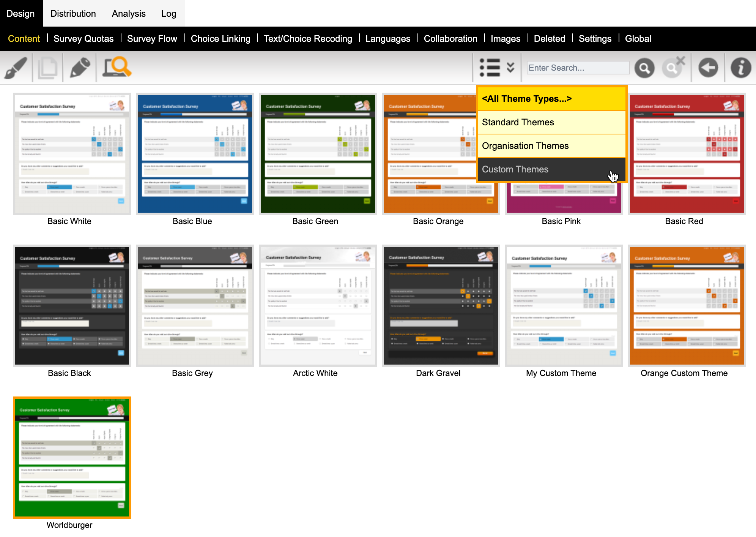
Task: Create a new theme with the paintbrush icon
Action: [16, 67]
